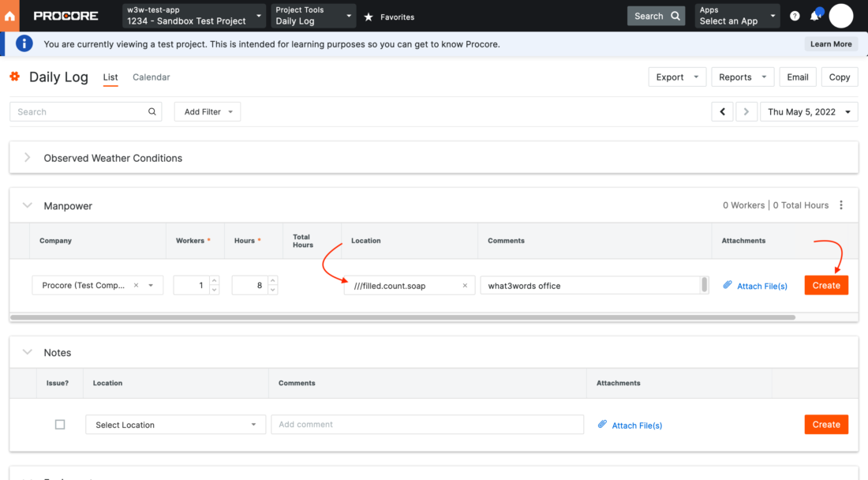Open the Export dropdown

(677, 77)
